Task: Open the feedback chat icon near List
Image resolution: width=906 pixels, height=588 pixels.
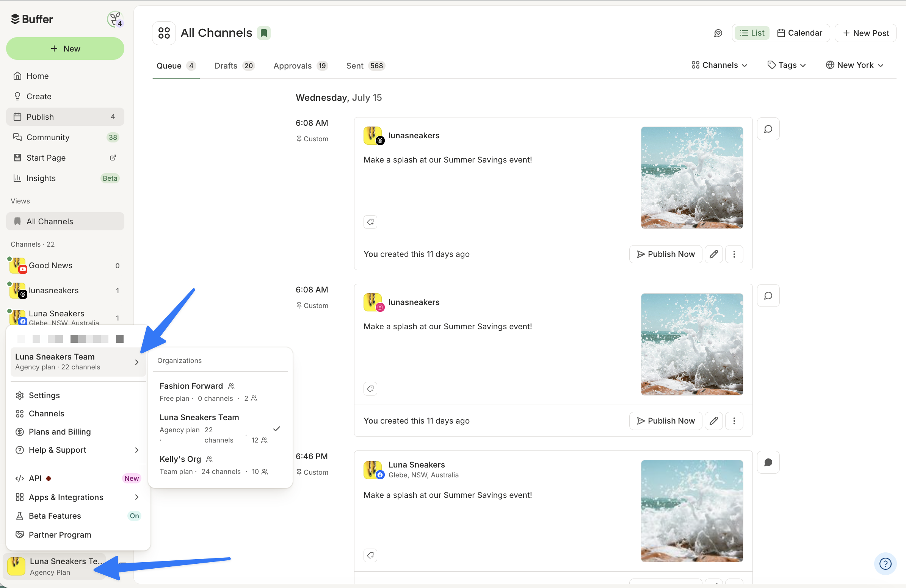Action: point(718,33)
